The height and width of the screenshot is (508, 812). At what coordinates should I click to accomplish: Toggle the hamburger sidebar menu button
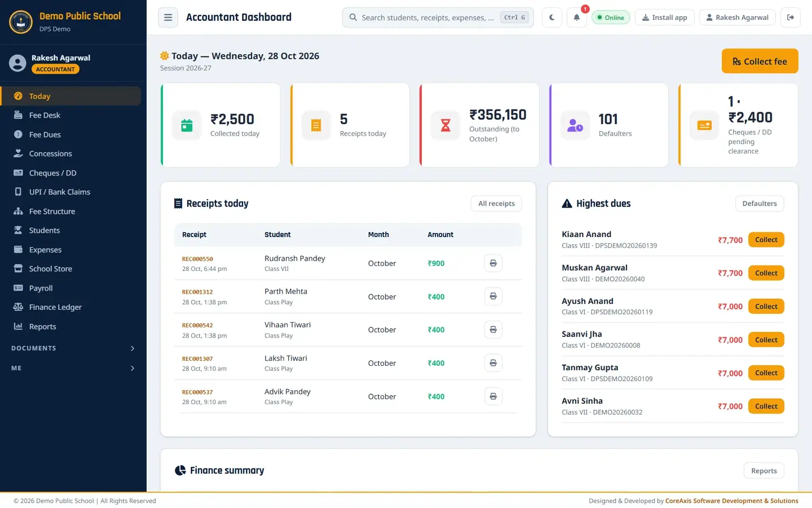[x=168, y=17]
